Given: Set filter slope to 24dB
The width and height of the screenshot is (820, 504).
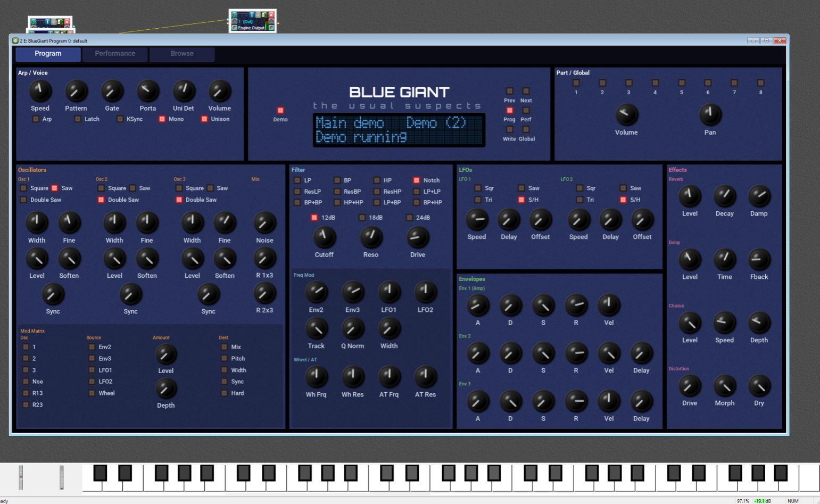Looking at the screenshot, I should pyautogui.click(x=409, y=218).
